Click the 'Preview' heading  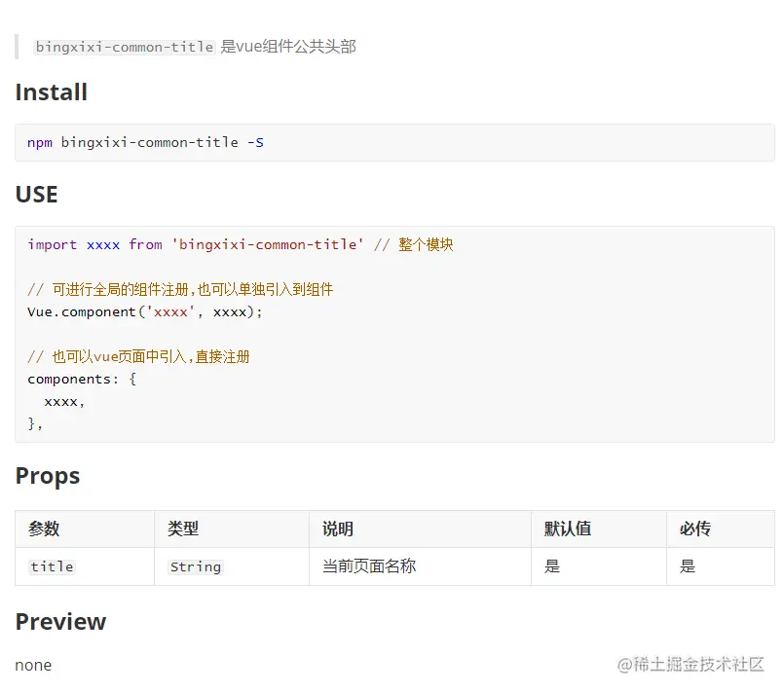pos(60,622)
